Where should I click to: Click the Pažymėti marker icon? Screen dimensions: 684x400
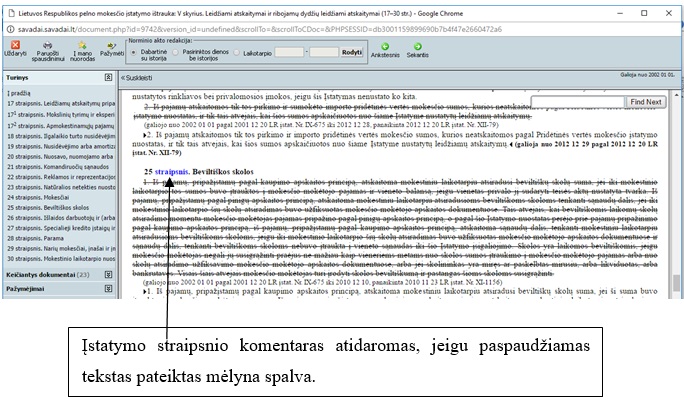click(x=112, y=45)
